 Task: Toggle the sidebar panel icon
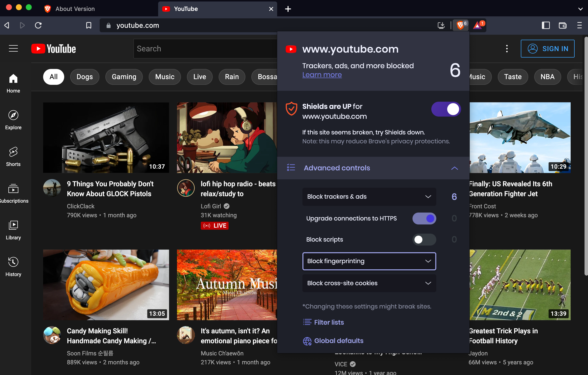(546, 25)
